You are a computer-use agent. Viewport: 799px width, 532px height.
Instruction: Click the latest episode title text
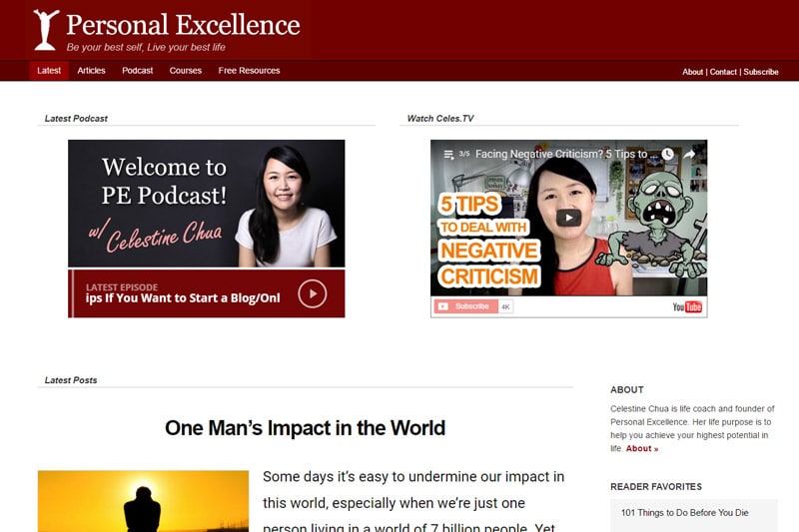pyautogui.click(x=183, y=298)
